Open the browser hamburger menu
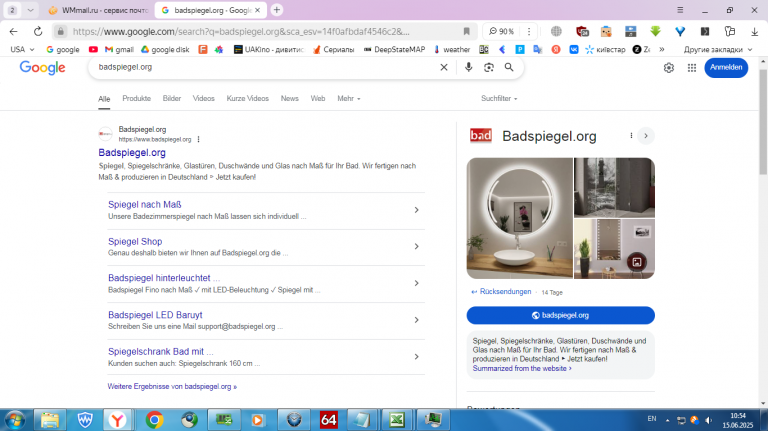 click(680, 10)
